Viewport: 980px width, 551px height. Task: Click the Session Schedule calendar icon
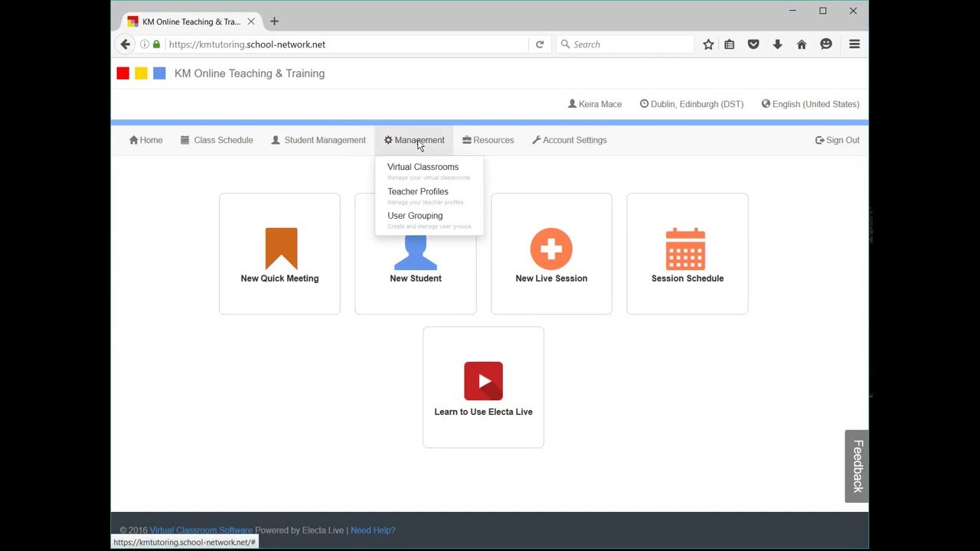click(x=685, y=249)
